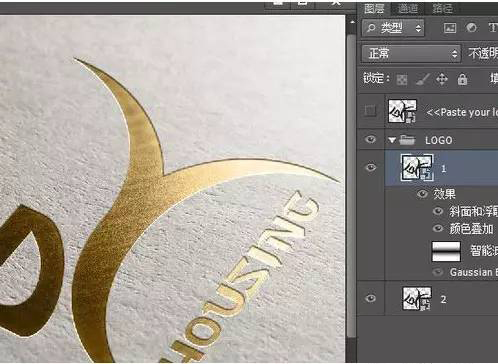498x364 pixels.
Task: Switch to the 通道 (Channels) tab
Action: [408, 8]
